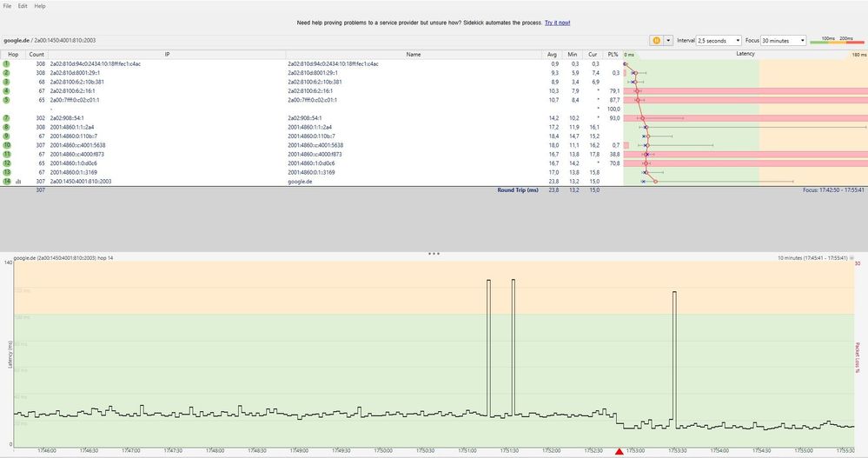Click the three-dot splitter handle above the graph

tap(434, 254)
